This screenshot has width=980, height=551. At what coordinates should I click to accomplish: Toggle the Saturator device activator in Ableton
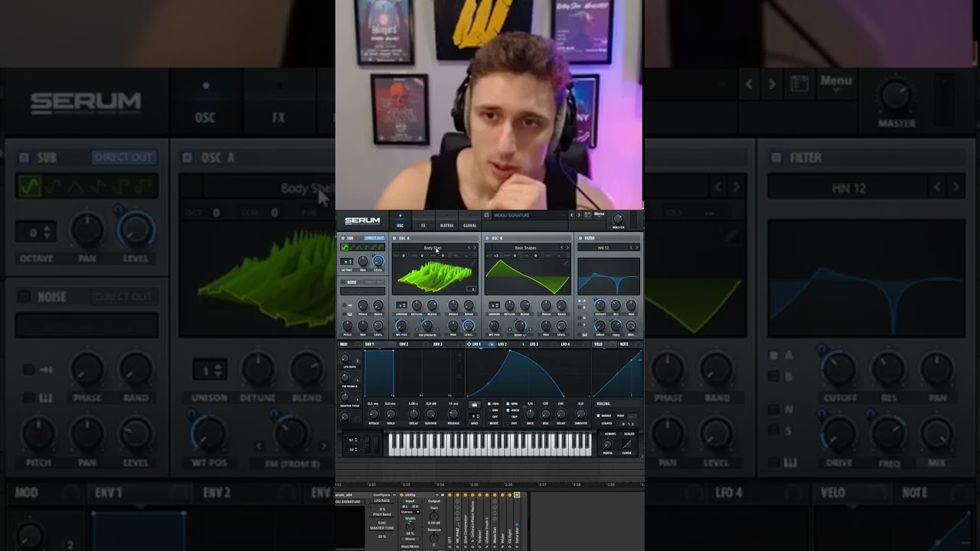point(517,495)
